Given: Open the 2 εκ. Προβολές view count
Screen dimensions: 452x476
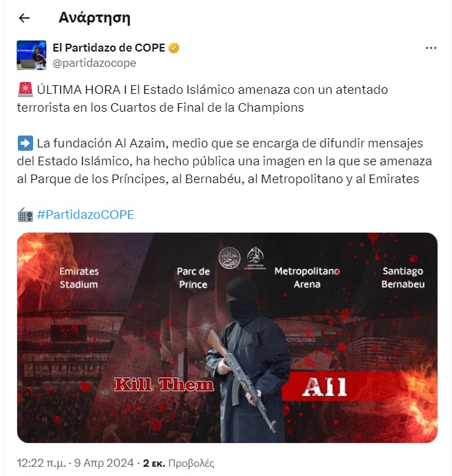Looking at the screenshot, I should 179,463.
